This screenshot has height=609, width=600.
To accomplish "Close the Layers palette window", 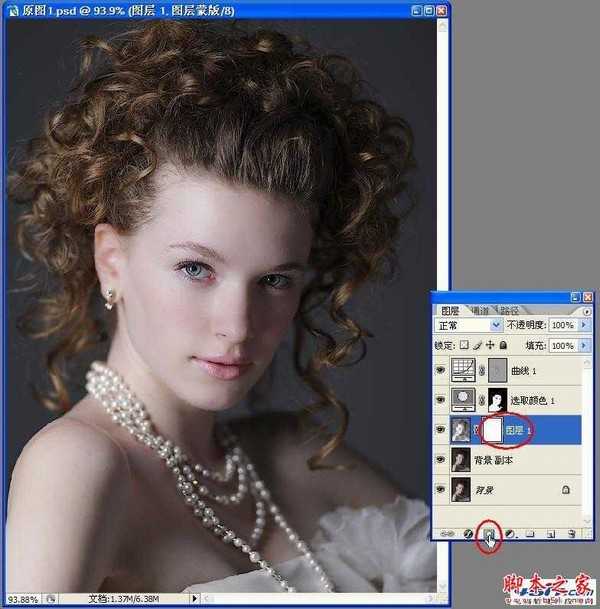I will 588,297.
